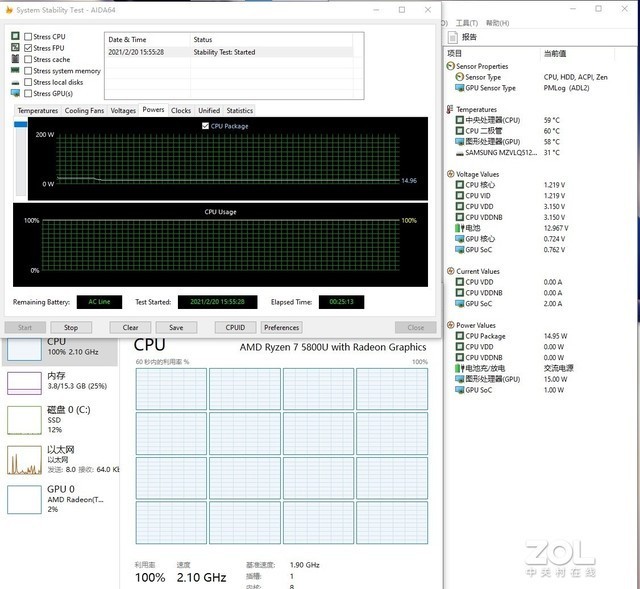Click the 报告 report toolbar icon
The height and width of the screenshot is (589, 640).
click(x=453, y=37)
